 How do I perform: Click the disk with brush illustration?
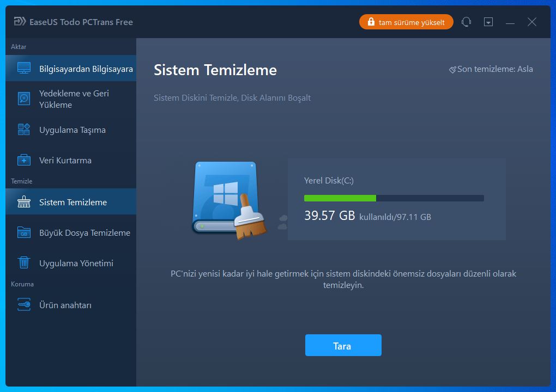point(230,200)
